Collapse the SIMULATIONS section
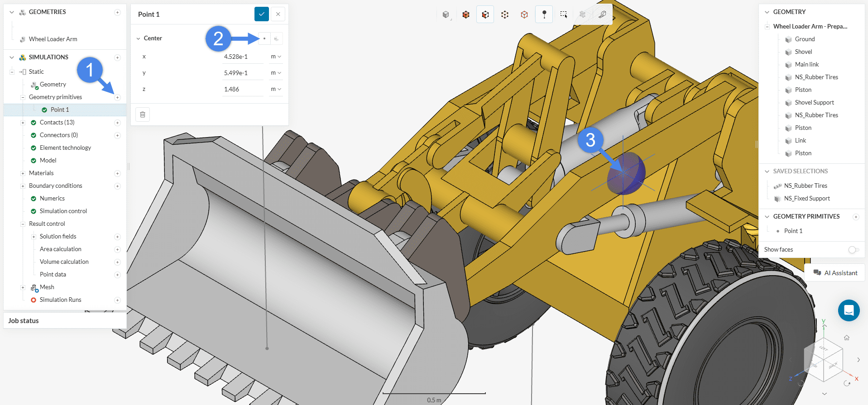 pyautogui.click(x=12, y=57)
